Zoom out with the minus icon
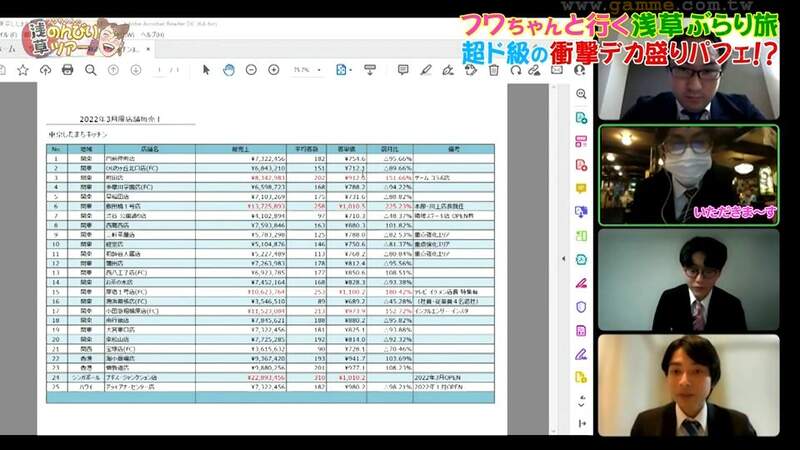The height and width of the screenshot is (450, 800). (x=251, y=70)
